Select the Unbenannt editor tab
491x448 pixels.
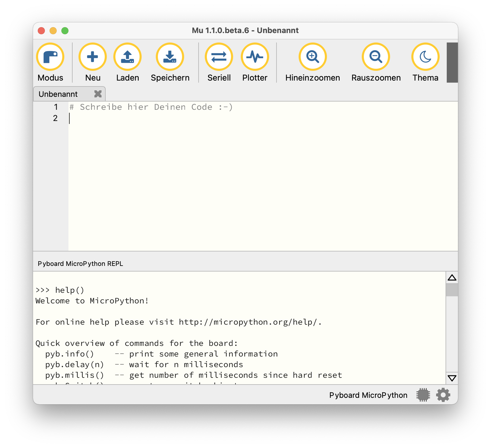58,94
